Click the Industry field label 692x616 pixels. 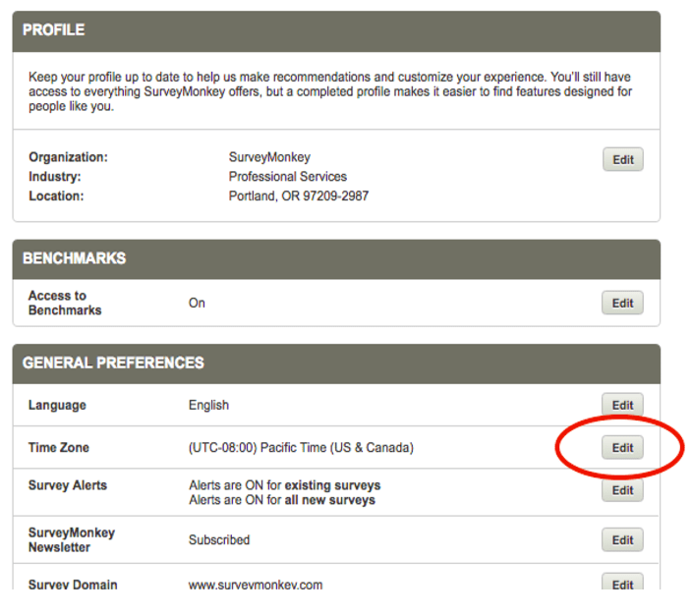tap(54, 177)
